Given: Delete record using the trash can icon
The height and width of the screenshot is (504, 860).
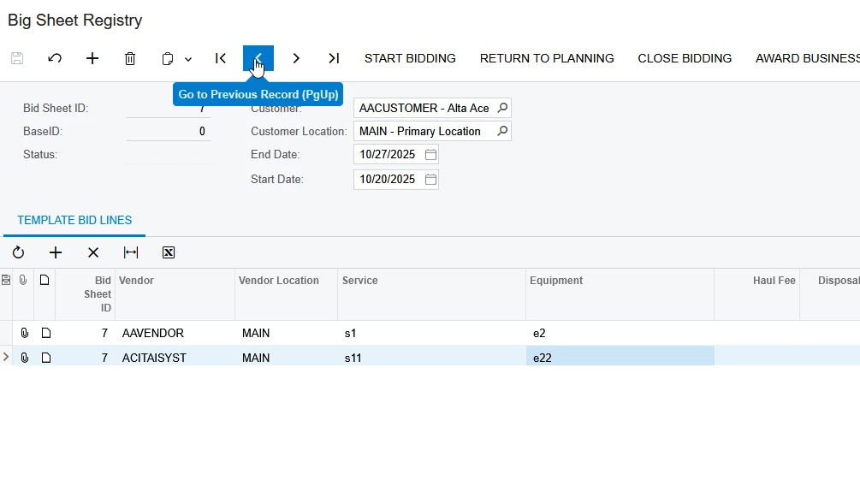Looking at the screenshot, I should click(x=130, y=58).
